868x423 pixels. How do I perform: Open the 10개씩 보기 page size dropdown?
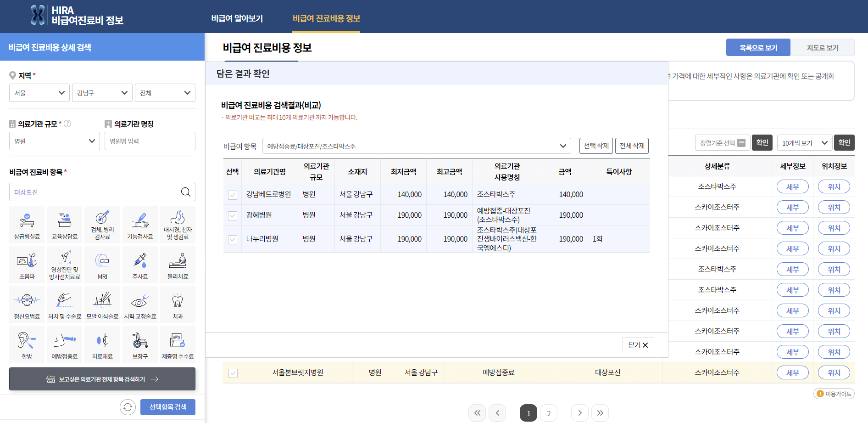pos(805,143)
